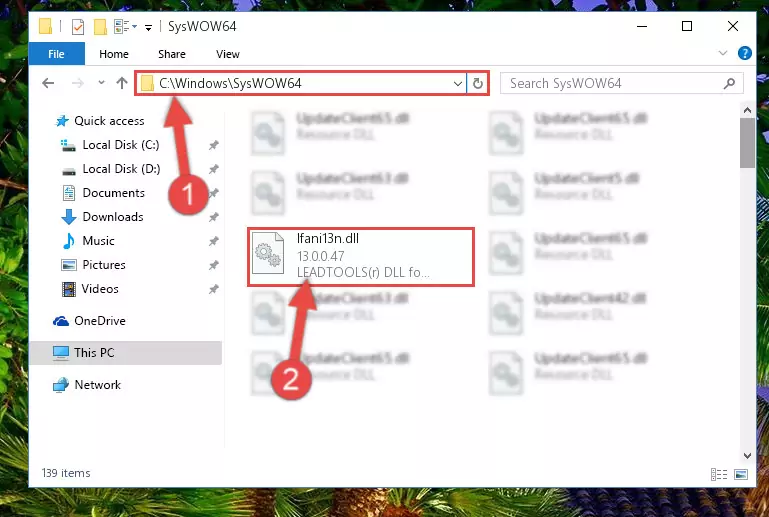Viewport: 769px width, 517px height.
Task: Click the scrollbar up arrow
Action: coord(747,110)
